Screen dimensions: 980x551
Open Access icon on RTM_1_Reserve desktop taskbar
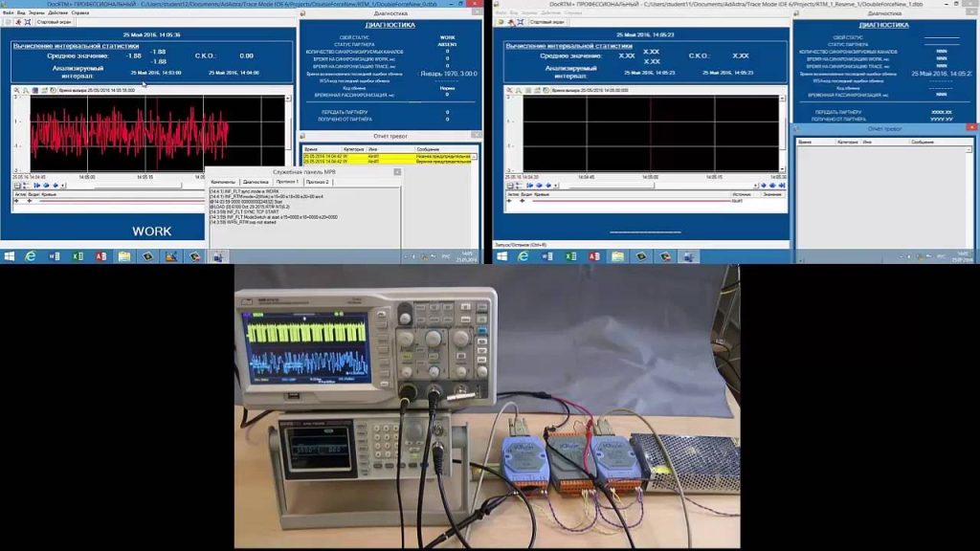click(x=593, y=256)
